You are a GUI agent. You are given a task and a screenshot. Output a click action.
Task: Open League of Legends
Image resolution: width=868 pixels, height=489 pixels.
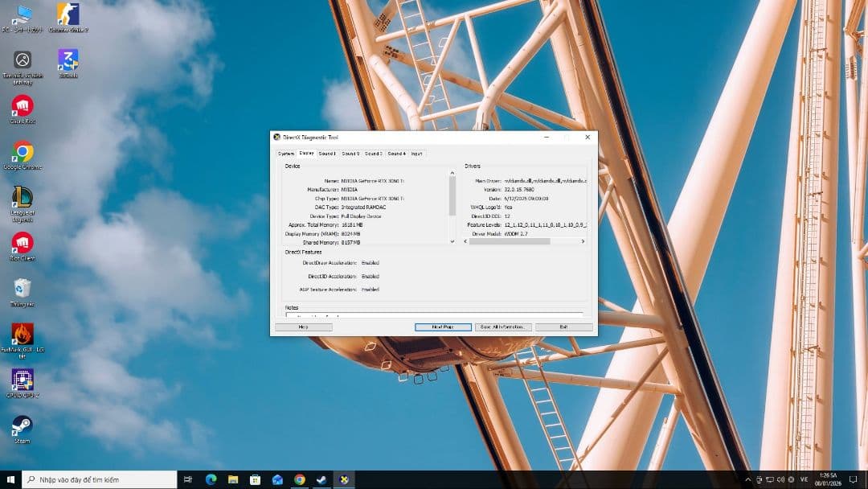pyautogui.click(x=22, y=199)
